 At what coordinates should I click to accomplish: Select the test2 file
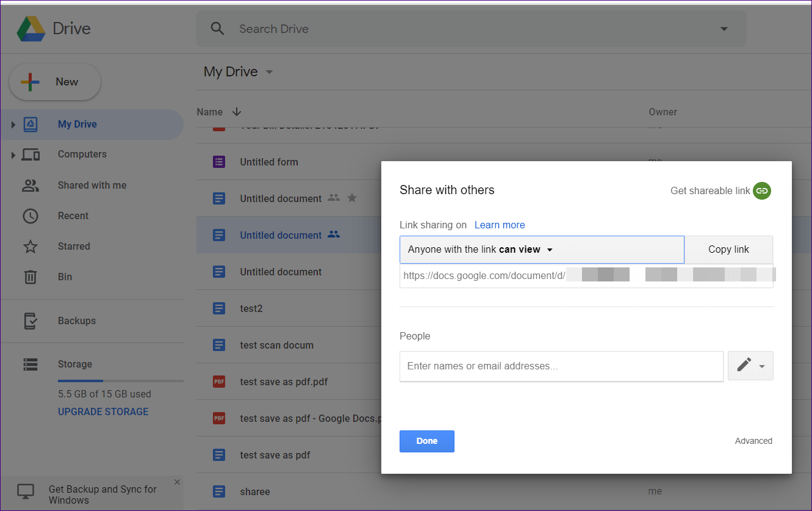pyautogui.click(x=251, y=308)
